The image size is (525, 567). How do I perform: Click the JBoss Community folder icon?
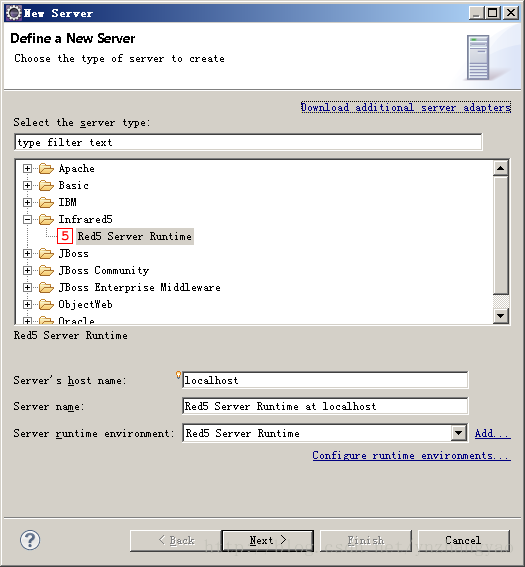[46, 270]
